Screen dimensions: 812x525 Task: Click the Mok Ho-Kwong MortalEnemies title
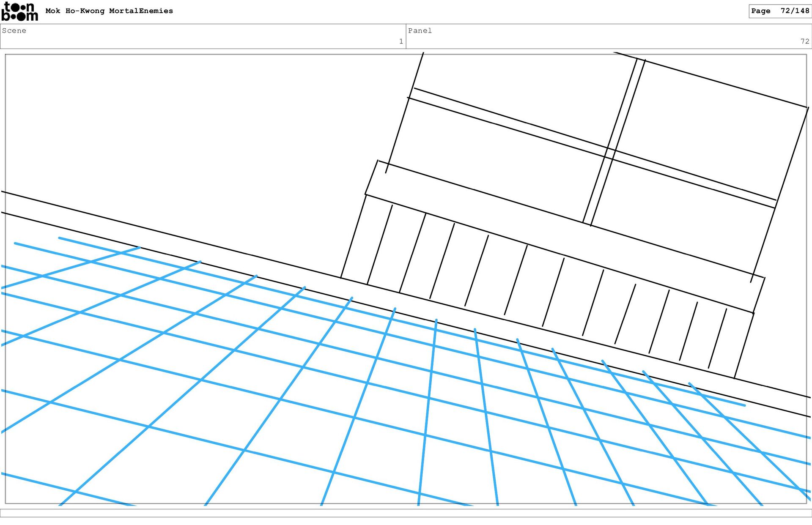pyautogui.click(x=109, y=11)
